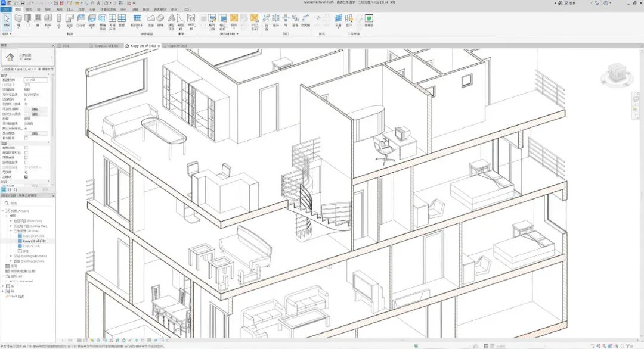Viewport: 644px width, 349px height.
Task: Expand the Building Elevation tree node
Action: coord(11,256)
